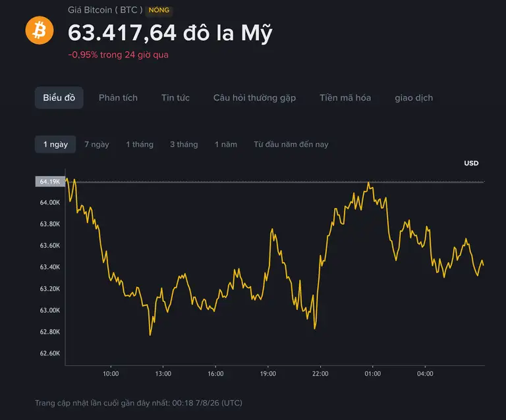
Task: Click the 62.60K y-axis label
Action: point(50,354)
